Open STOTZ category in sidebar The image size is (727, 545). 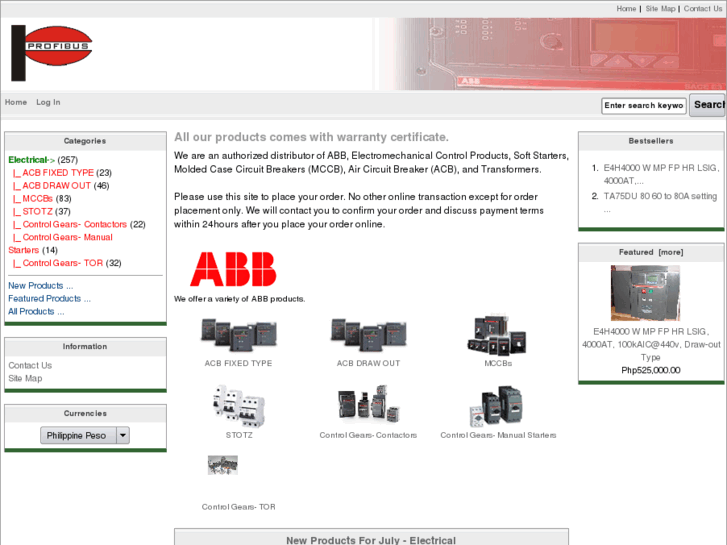pyautogui.click(x=38, y=212)
